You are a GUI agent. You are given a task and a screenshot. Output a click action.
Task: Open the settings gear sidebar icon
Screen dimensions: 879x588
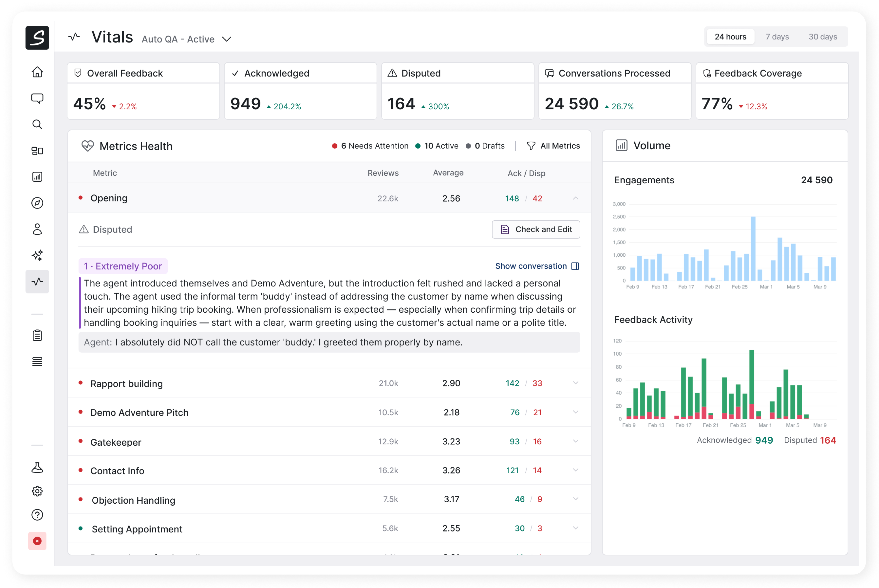tap(37, 491)
